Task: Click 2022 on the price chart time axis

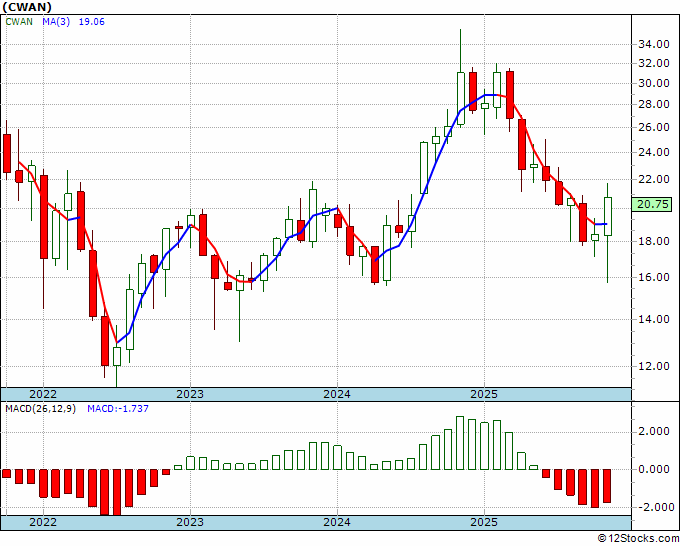Action: pyautogui.click(x=42, y=394)
